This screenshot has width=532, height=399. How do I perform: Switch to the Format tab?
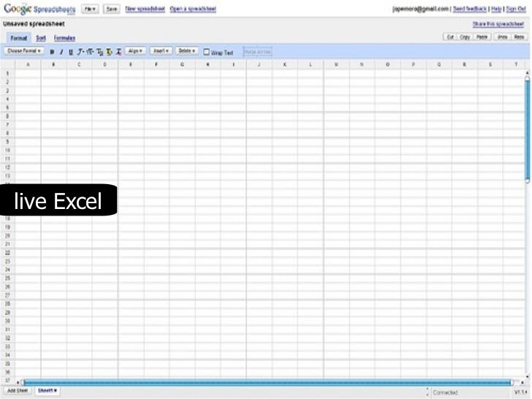[x=19, y=38]
